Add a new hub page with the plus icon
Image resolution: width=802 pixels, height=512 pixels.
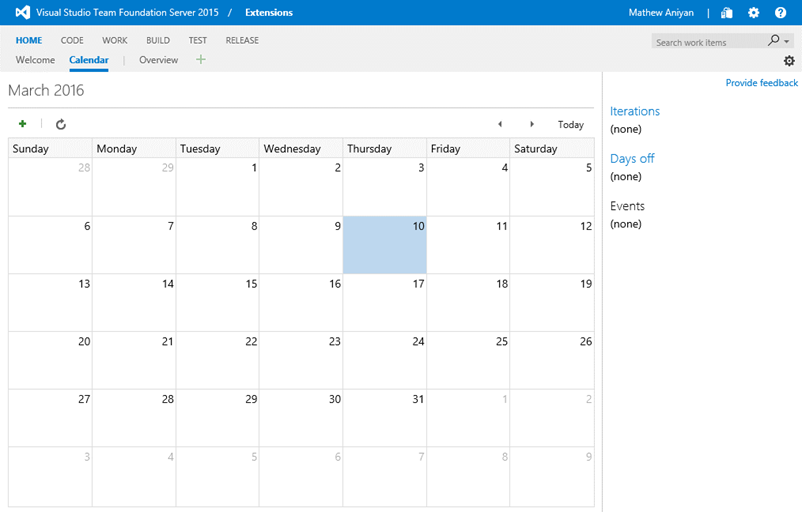tap(200, 60)
